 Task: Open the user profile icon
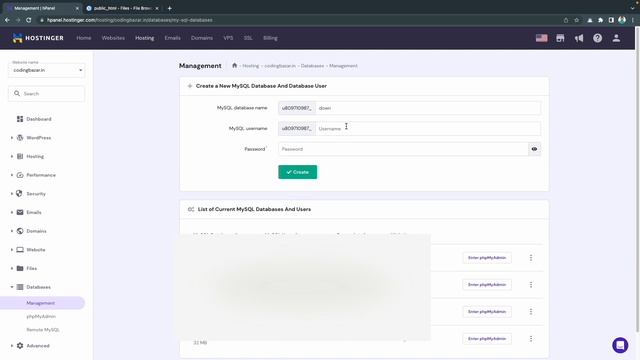point(616,38)
